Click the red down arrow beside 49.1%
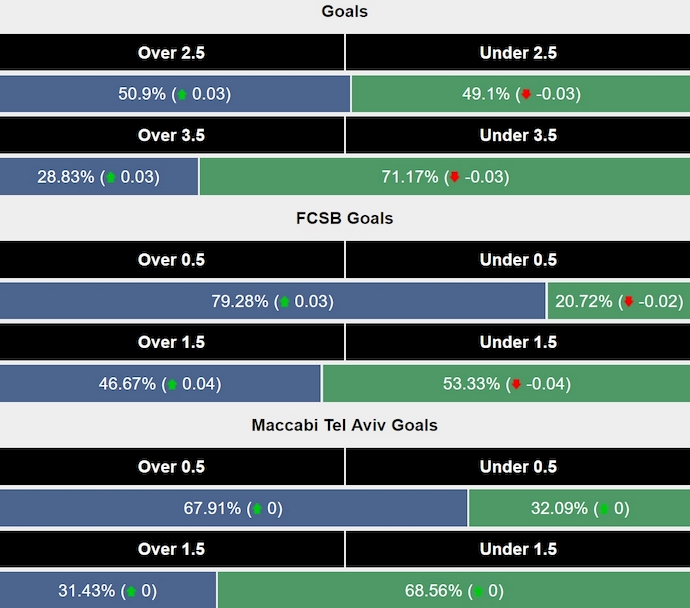Image resolution: width=690 pixels, height=608 pixels. point(526,95)
